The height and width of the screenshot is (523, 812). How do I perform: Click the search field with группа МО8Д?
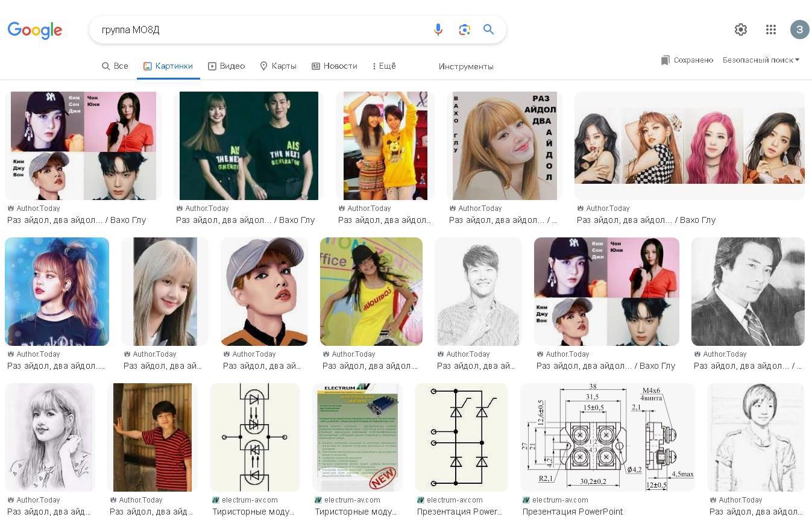tap(259, 30)
